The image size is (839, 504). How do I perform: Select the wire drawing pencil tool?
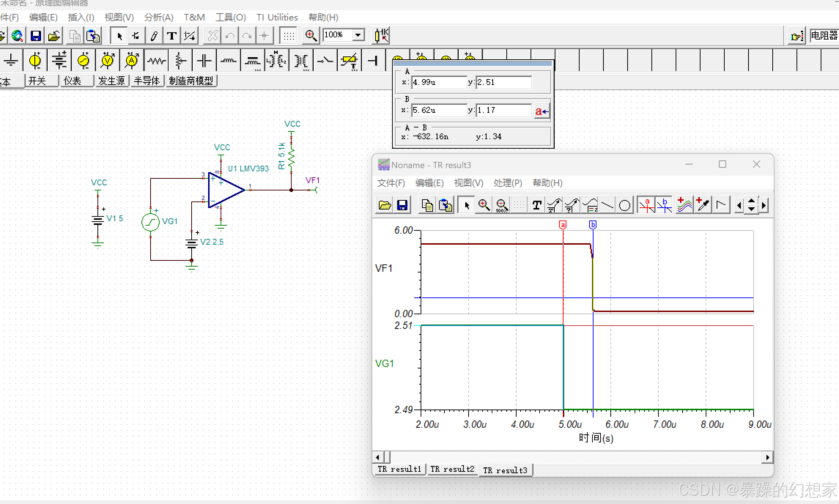tap(154, 36)
